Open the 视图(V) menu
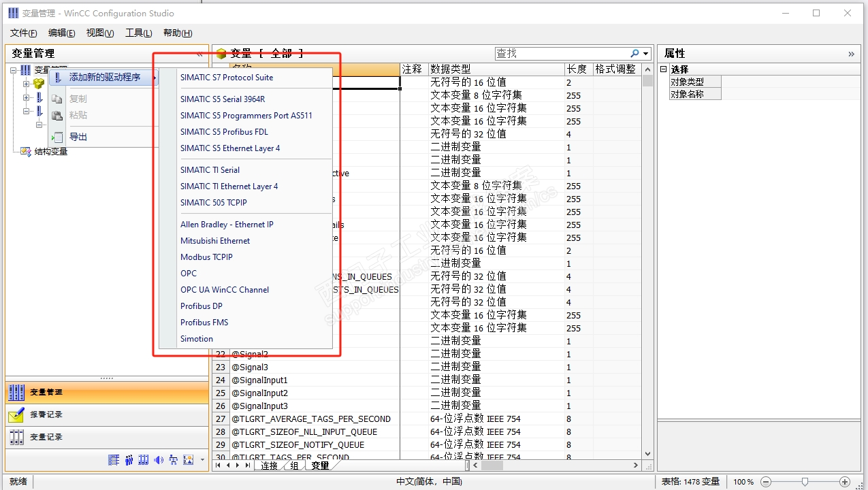This screenshot has height=490, width=868. click(x=100, y=33)
